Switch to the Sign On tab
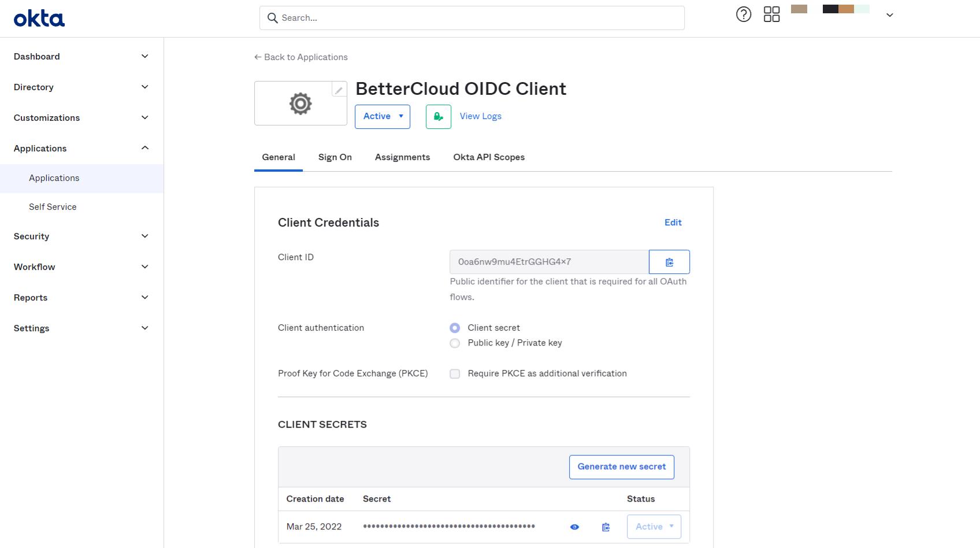This screenshot has width=980, height=548. pos(335,157)
